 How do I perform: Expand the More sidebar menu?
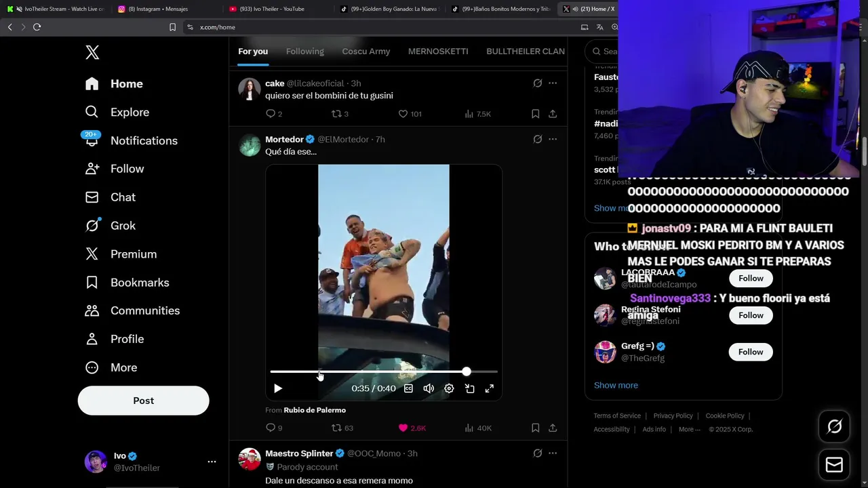[111, 367]
